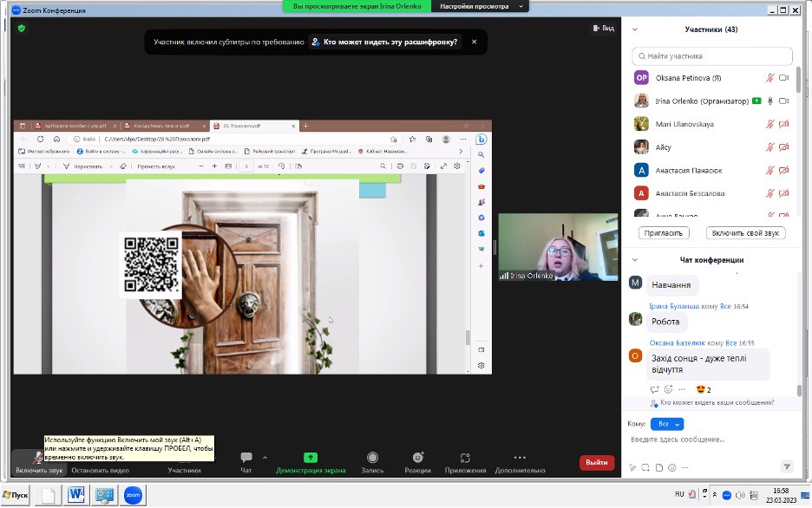Click the chat text formatting pencil icon
Image resolution: width=812 pixels, height=508 pixels.
[x=632, y=467]
